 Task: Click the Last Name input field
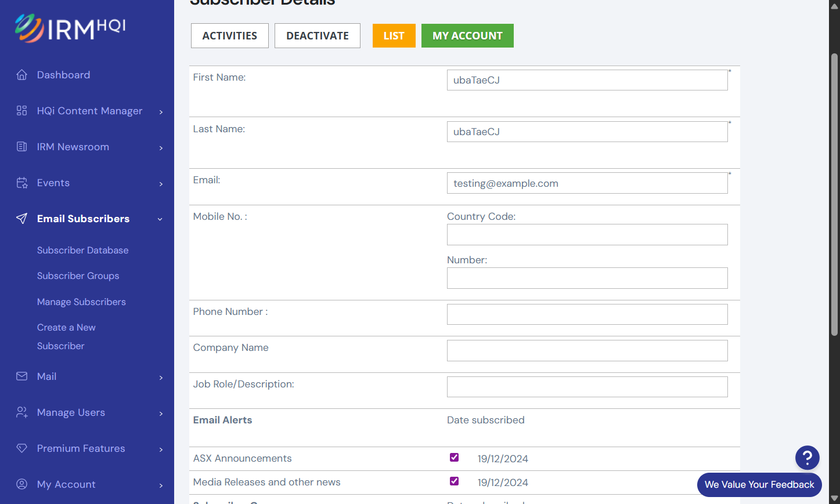[587, 132]
